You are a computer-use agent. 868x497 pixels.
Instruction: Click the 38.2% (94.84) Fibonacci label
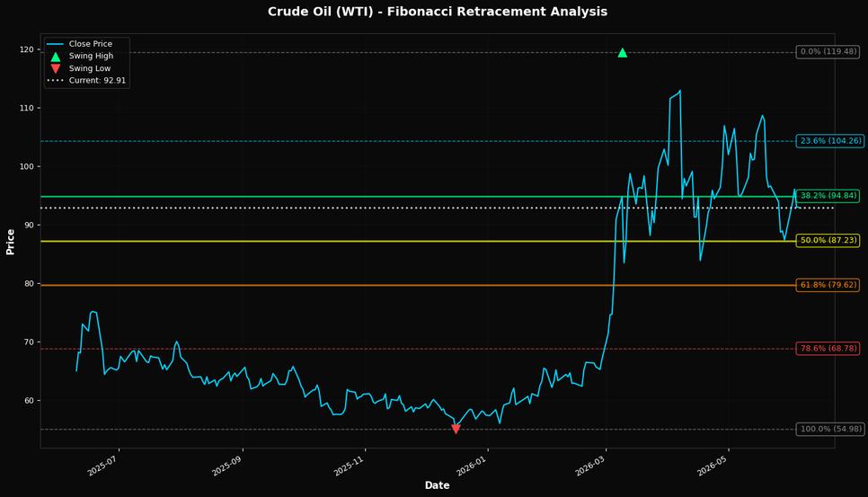tap(828, 196)
